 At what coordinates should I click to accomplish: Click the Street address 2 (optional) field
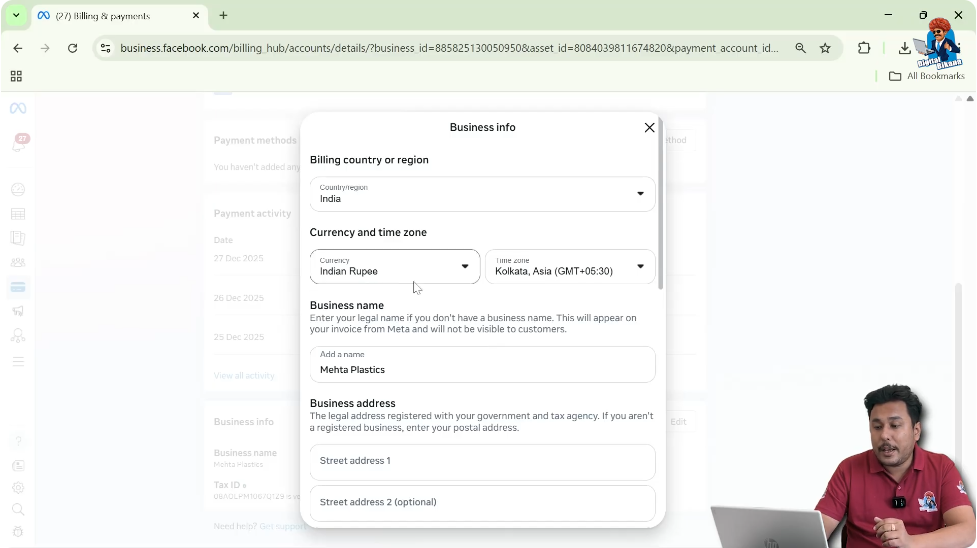coord(482,502)
